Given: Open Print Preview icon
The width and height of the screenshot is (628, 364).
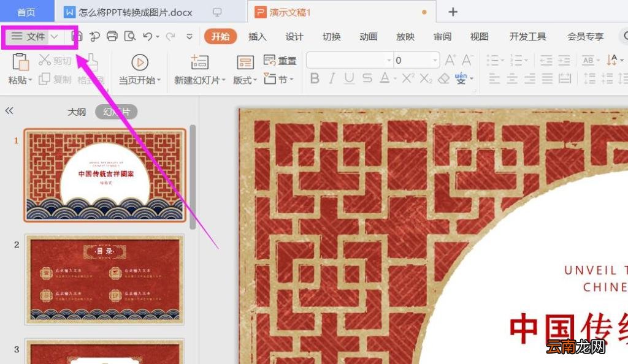Looking at the screenshot, I should tap(130, 36).
